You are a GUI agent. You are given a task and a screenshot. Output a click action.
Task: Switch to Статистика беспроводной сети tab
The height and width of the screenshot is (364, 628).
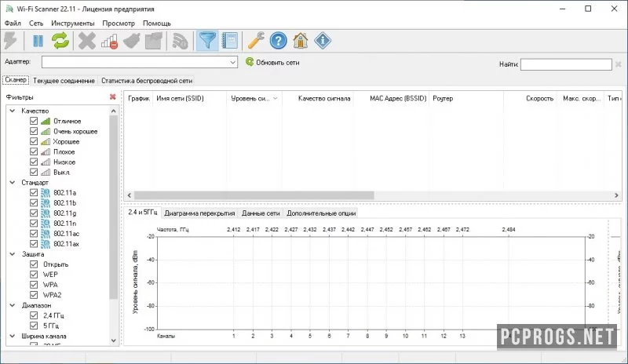tap(147, 81)
